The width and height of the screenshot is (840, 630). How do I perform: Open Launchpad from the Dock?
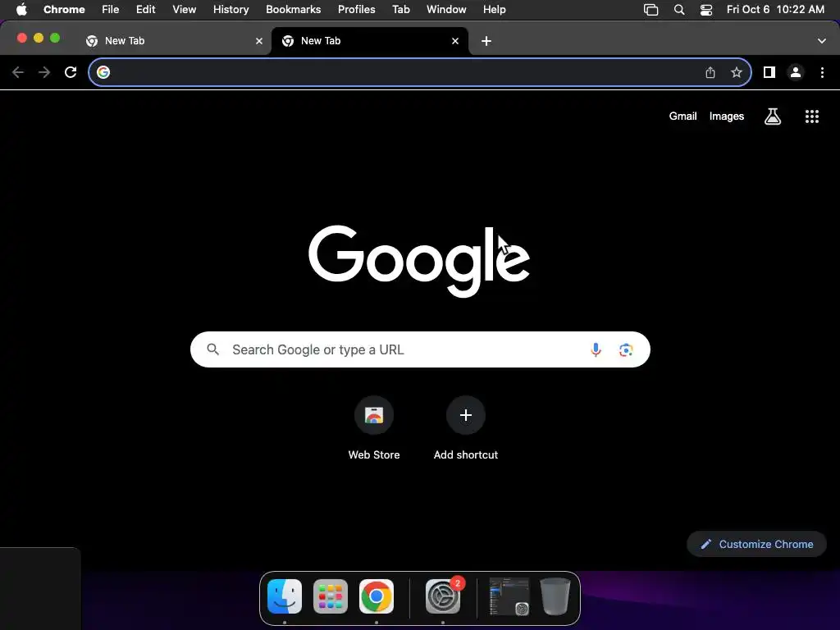coord(331,596)
